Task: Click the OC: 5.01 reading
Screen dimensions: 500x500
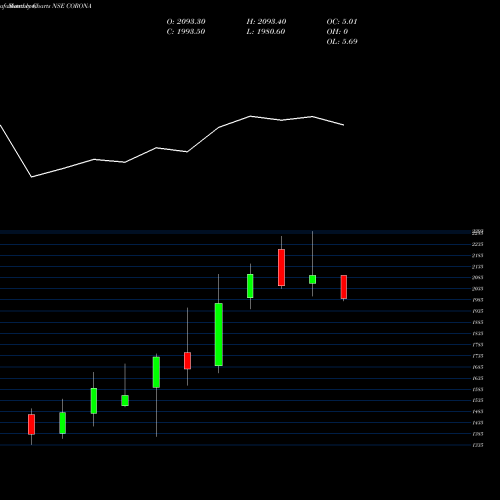Action: (342, 21)
